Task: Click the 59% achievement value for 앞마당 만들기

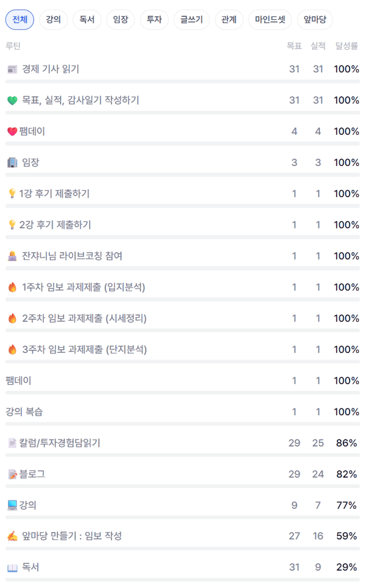Action: click(x=347, y=536)
